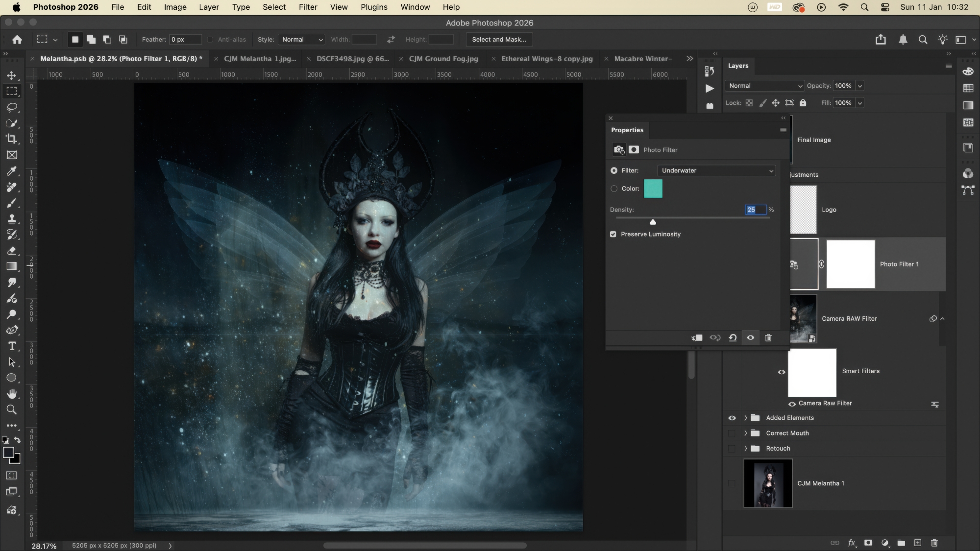Select the Lasso tool
The width and height of the screenshot is (980, 551).
11,107
